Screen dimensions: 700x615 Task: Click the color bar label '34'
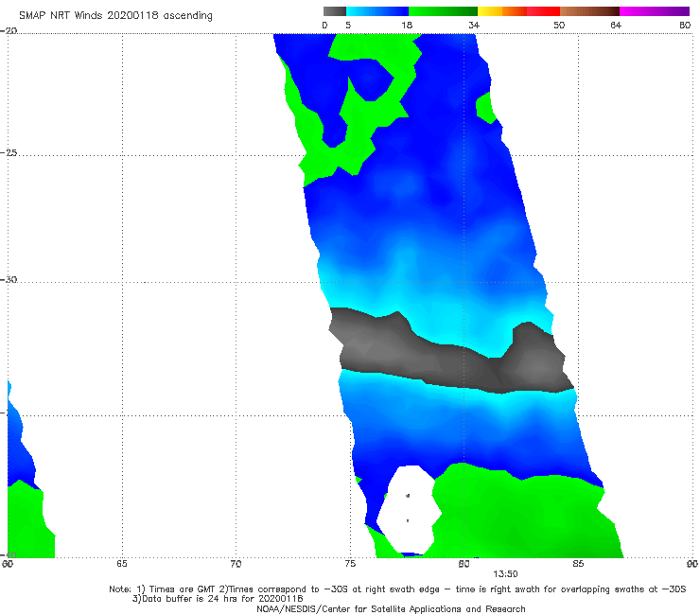474,26
